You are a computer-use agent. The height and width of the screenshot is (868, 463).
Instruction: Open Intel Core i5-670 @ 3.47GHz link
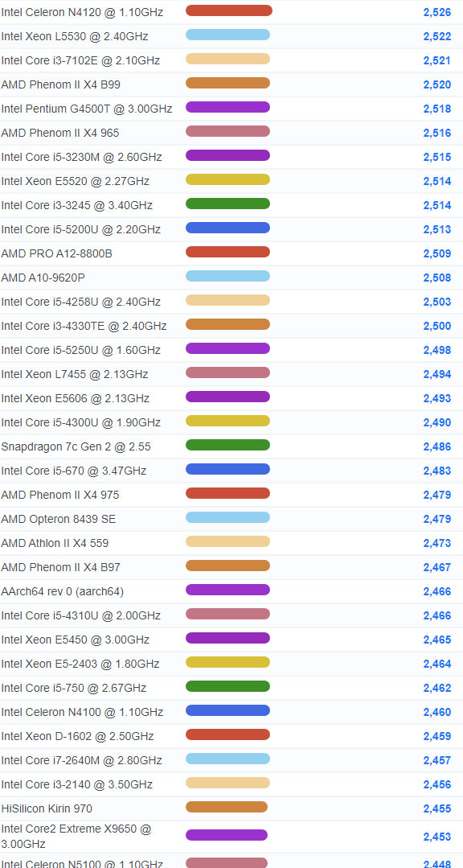tap(74, 471)
